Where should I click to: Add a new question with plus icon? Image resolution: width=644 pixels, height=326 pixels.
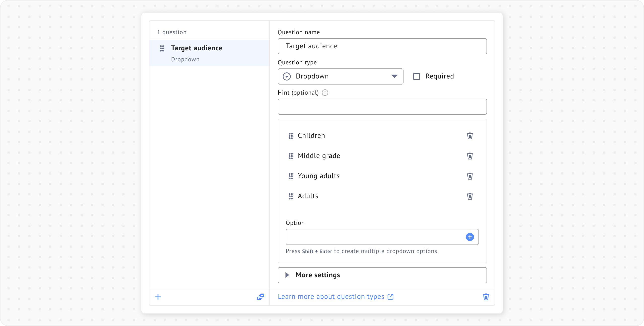[158, 297]
